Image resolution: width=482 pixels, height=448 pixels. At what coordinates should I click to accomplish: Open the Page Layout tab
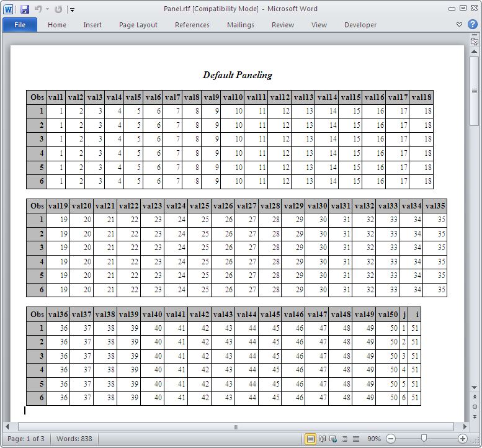pos(138,25)
